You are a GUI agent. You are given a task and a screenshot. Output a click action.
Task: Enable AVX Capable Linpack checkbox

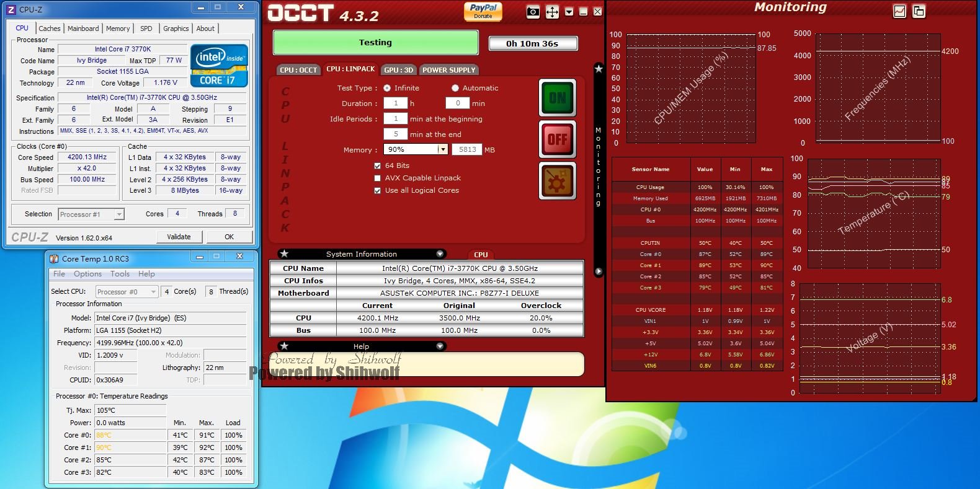378,178
